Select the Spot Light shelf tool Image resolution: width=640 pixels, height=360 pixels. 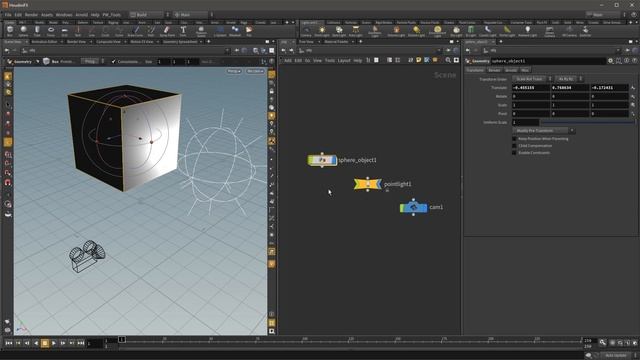click(339, 31)
